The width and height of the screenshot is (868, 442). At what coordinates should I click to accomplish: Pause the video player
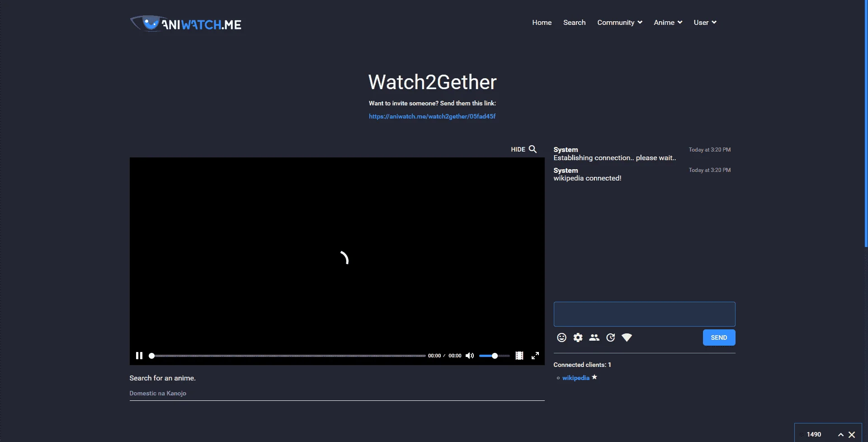pyautogui.click(x=139, y=356)
